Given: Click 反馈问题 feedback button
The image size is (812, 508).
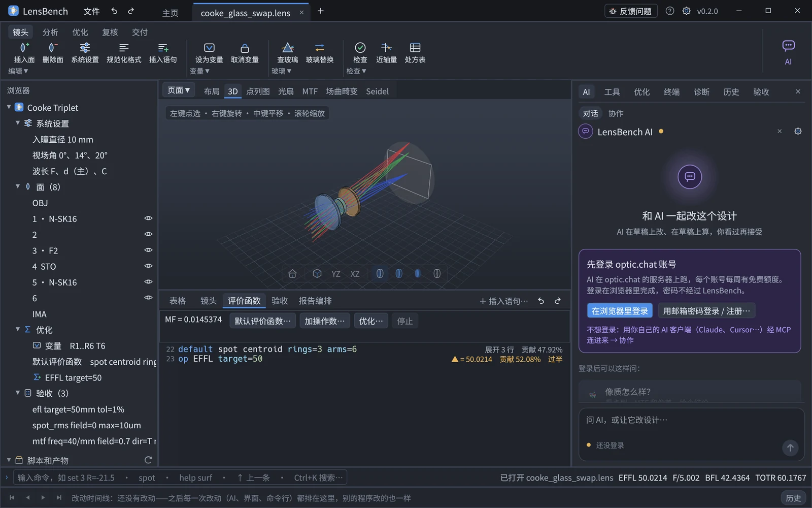Looking at the screenshot, I should 631,11.
